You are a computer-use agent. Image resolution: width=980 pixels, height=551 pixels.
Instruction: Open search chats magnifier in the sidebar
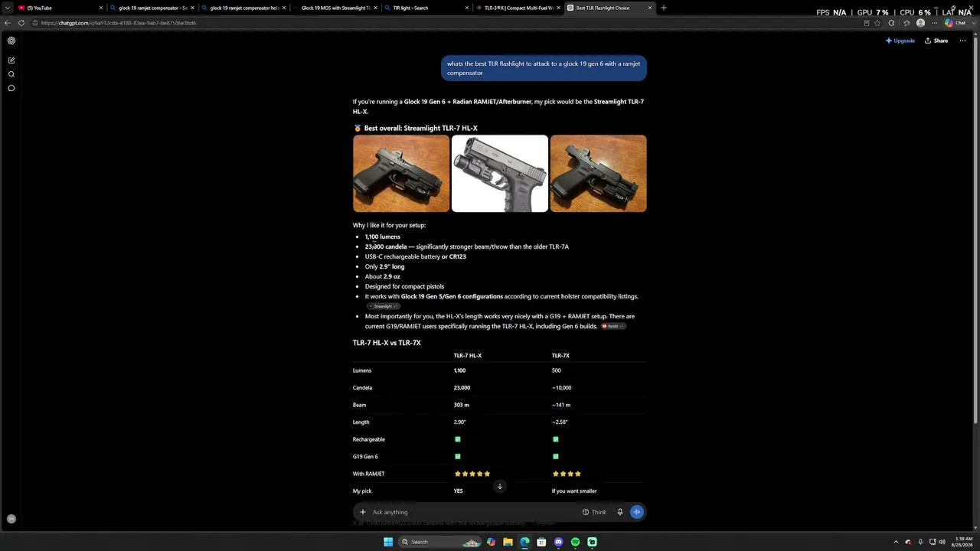[11, 74]
